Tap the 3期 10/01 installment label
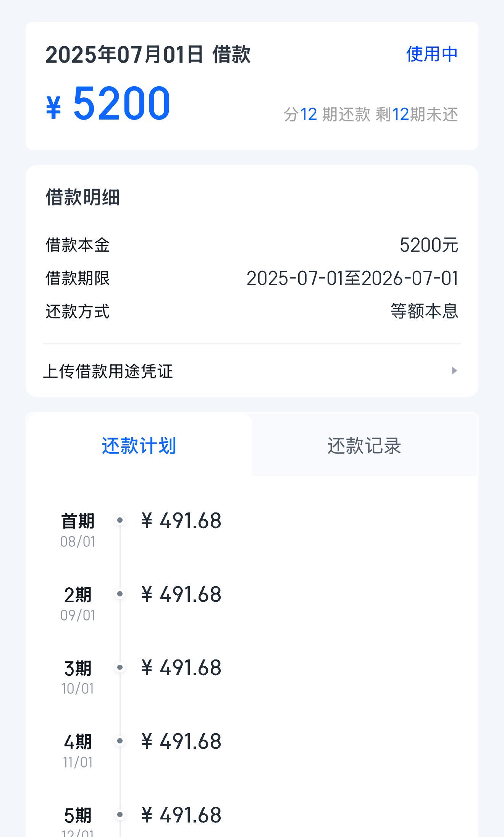The height and width of the screenshot is (837, 504). coord(78,678)
